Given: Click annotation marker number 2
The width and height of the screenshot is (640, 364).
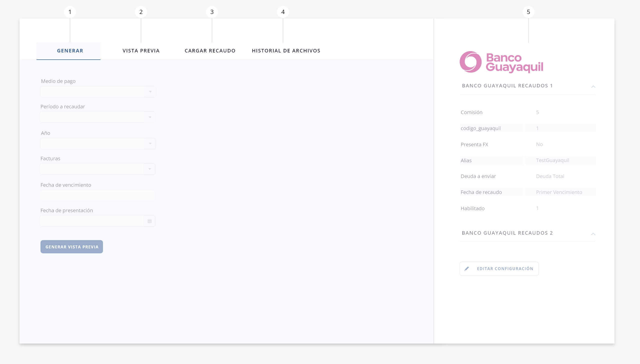Looking at the screenshot, I should [141, 12].
